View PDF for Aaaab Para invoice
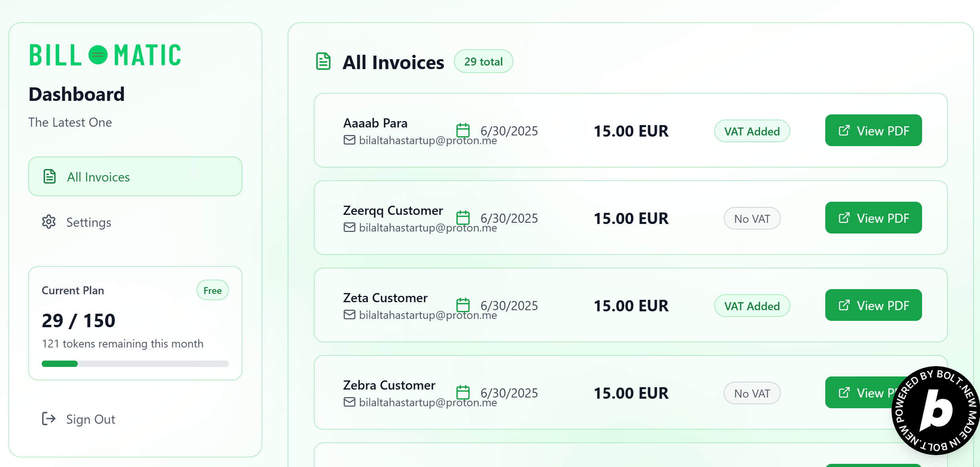This screenshot has width=980, height=467. tap(873, 130)
